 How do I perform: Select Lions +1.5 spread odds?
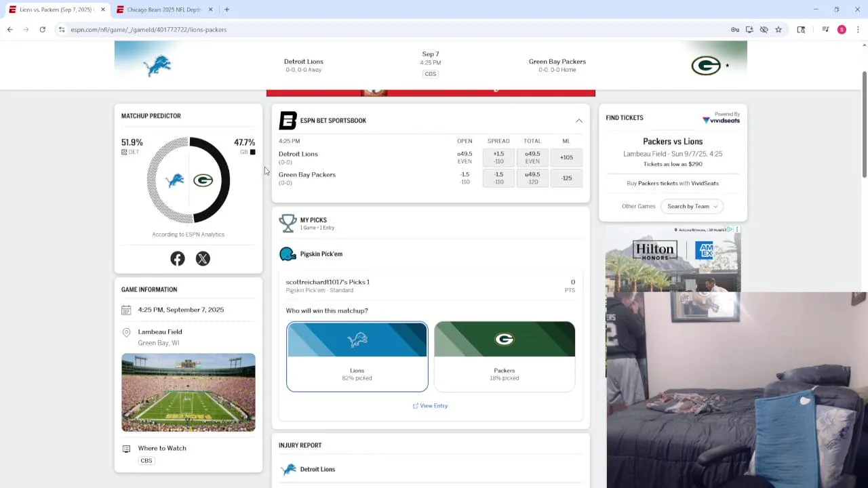pos(498,157)
